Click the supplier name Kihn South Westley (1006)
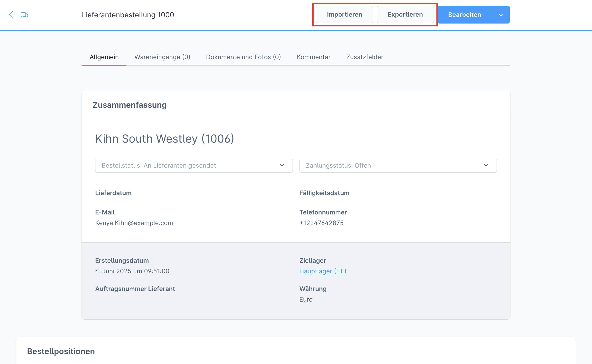This screenshot has height=364, width=592. pyautogui.click(x=165, y=139)
